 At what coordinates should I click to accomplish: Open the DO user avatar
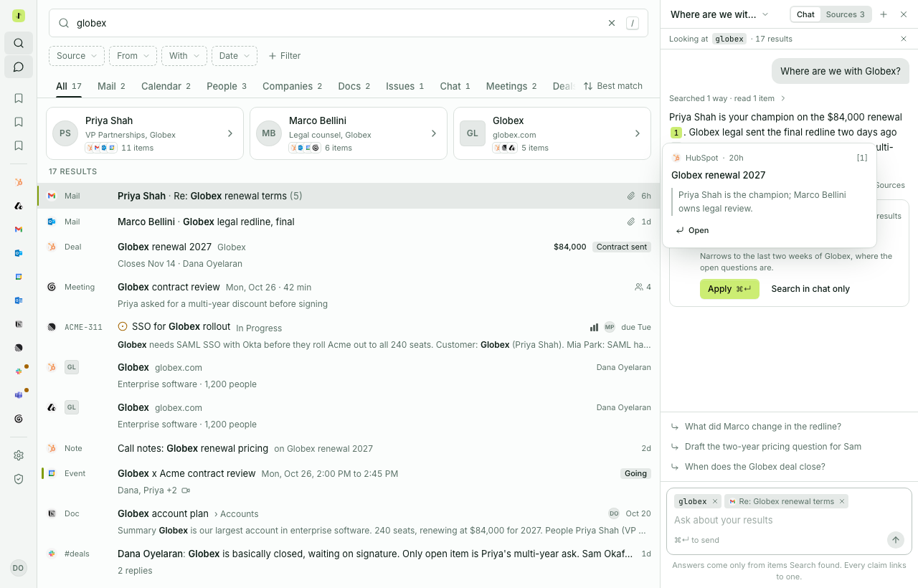[19, 568]
